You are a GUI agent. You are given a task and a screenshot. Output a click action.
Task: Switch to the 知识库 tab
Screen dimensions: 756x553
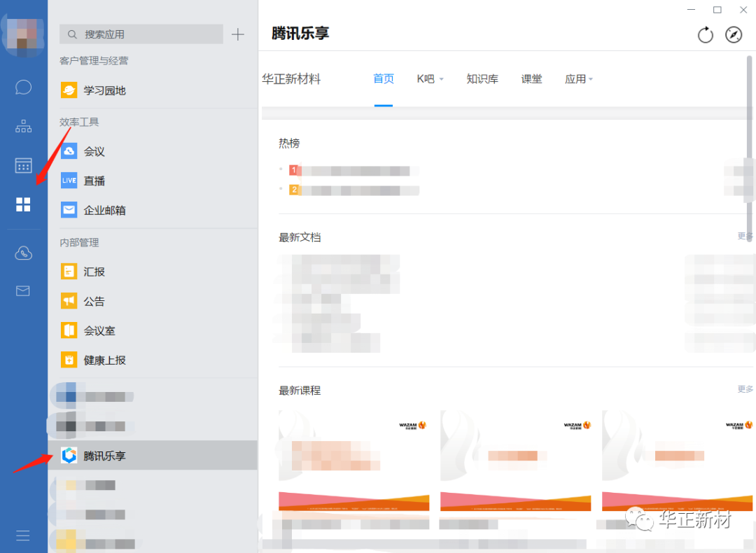point(482,78)
